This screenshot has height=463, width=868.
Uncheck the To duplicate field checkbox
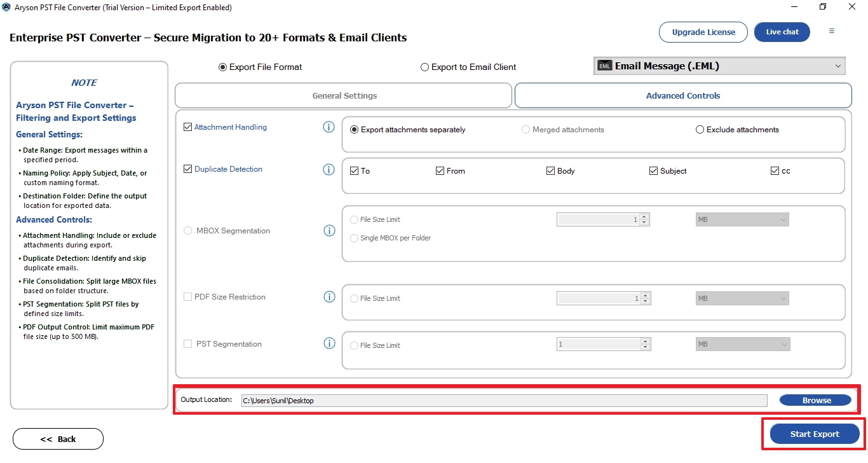[355, 171]
